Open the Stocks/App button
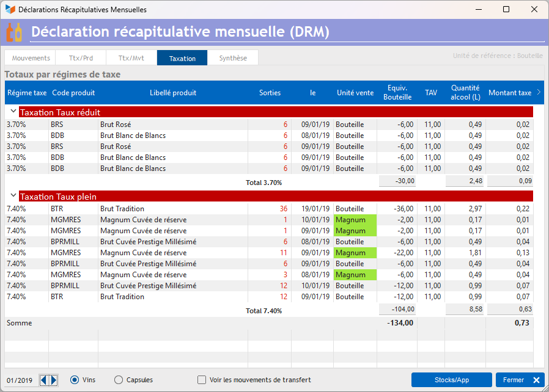The image size is (549, 392). click(x=452, y=380)
